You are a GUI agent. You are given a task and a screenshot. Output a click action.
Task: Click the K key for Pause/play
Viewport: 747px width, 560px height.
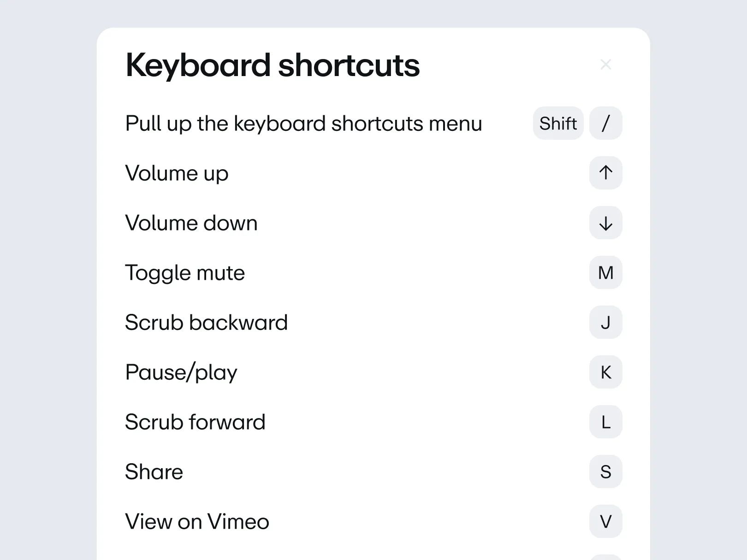605,372
